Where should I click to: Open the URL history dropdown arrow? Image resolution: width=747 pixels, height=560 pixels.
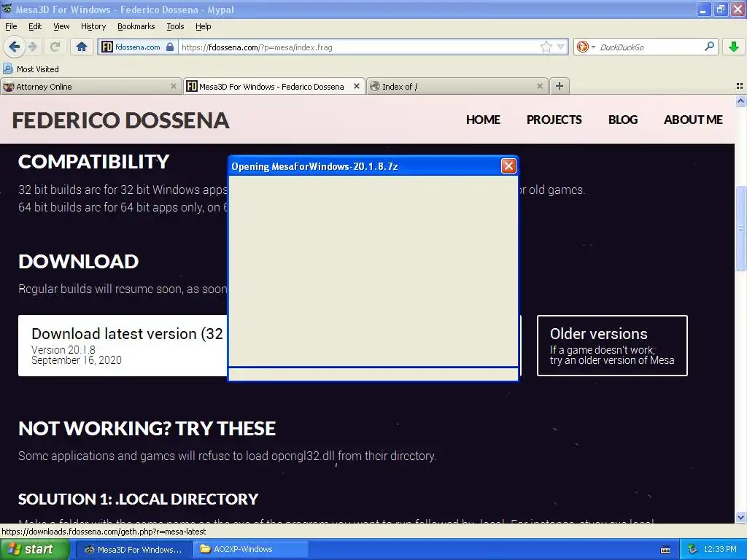pyautogui.click(x=561, y=47)
